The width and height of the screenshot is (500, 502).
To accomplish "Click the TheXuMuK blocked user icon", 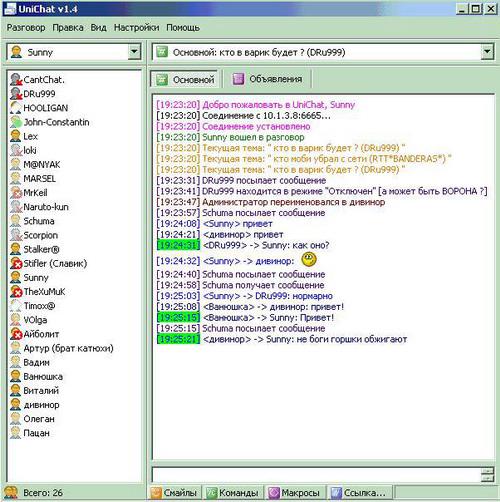I will (x=16, y=291).
